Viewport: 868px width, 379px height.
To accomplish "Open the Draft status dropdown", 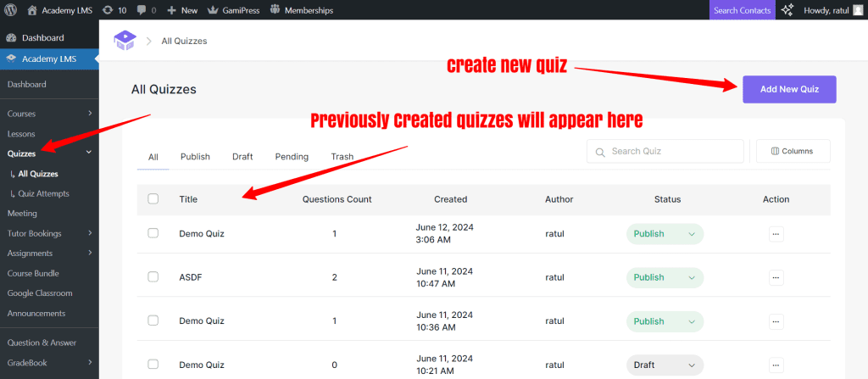I will tap(665, 365).
